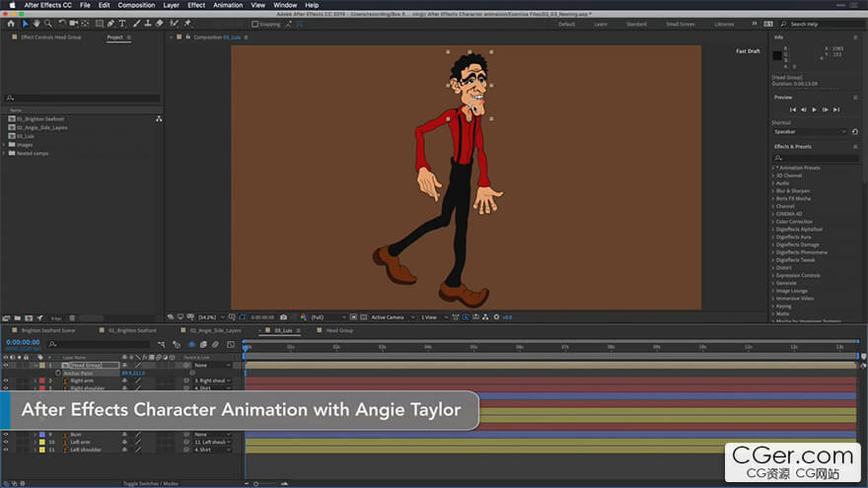Select the Eraser tool
The height and width of the screenshot is (488, 868).
pos(160,24)
